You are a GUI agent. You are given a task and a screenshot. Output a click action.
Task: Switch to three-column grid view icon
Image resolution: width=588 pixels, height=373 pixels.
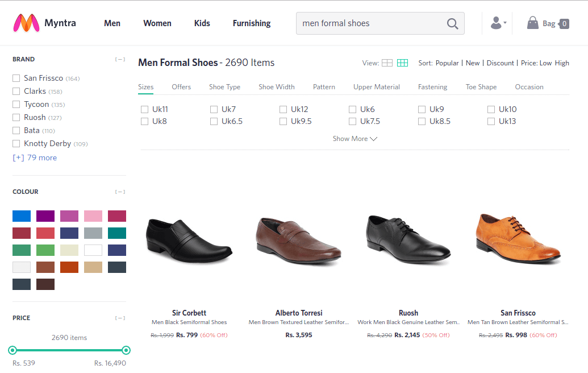tap(402, 63)
